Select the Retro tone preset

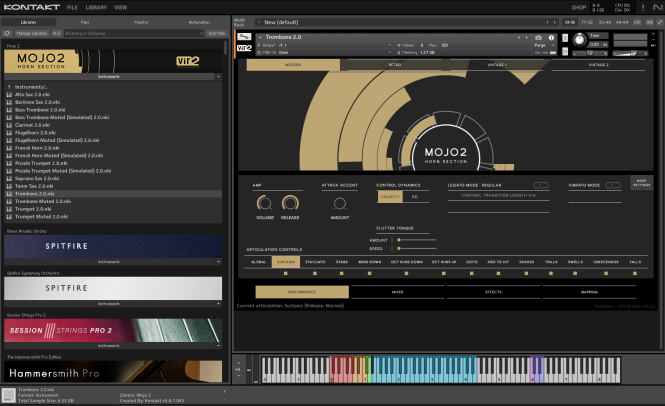pos(394,65)
